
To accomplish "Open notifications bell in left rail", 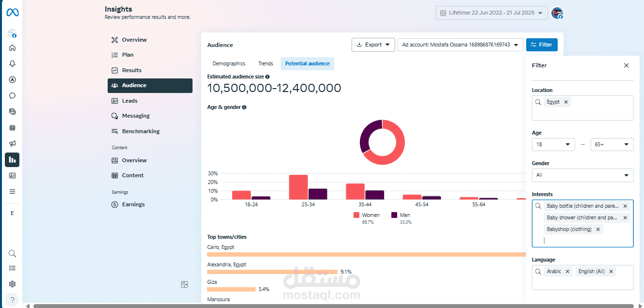I will pyautogui.click(x=12, y=63).
